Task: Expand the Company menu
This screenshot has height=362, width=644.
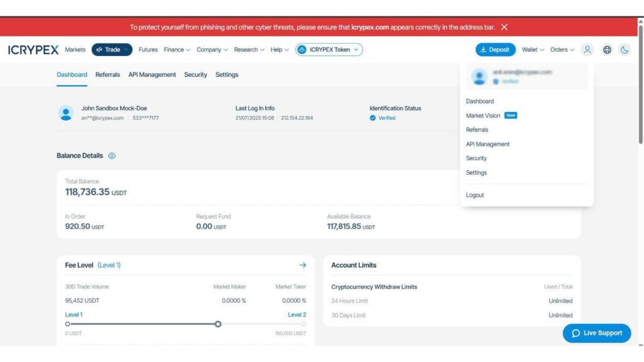Action: pos(212,50)
